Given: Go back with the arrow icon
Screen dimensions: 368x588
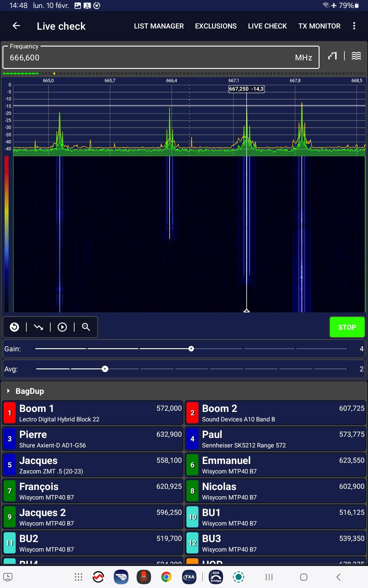Looking at the screenshot, I should pos(16,26).
